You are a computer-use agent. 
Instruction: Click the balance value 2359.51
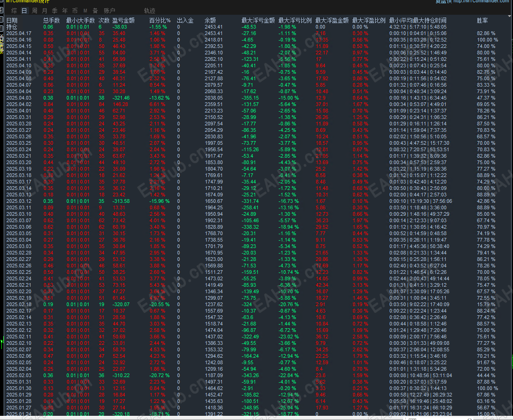(x=214, y=104)
